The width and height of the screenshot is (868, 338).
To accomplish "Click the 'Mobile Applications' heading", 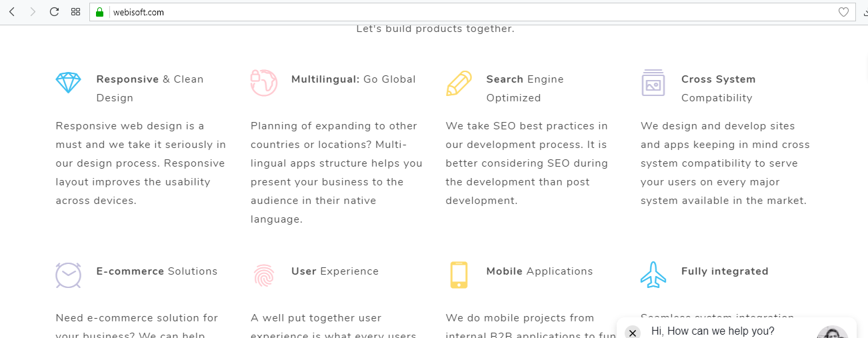I will tap(539, 271).
